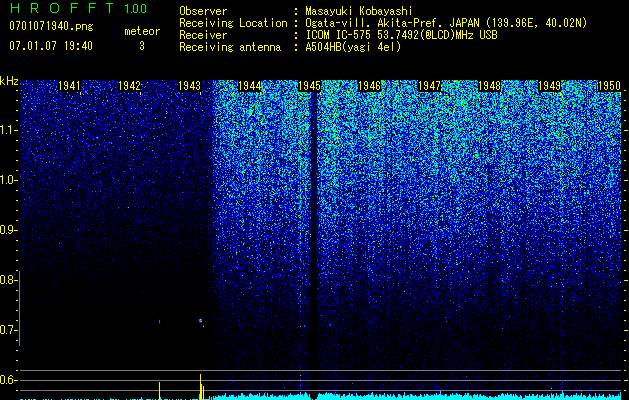The width and height of the screenshot is (629, 400).
Task: Click the 1.0 kHz axis label
Action: [x=8, y=180]
